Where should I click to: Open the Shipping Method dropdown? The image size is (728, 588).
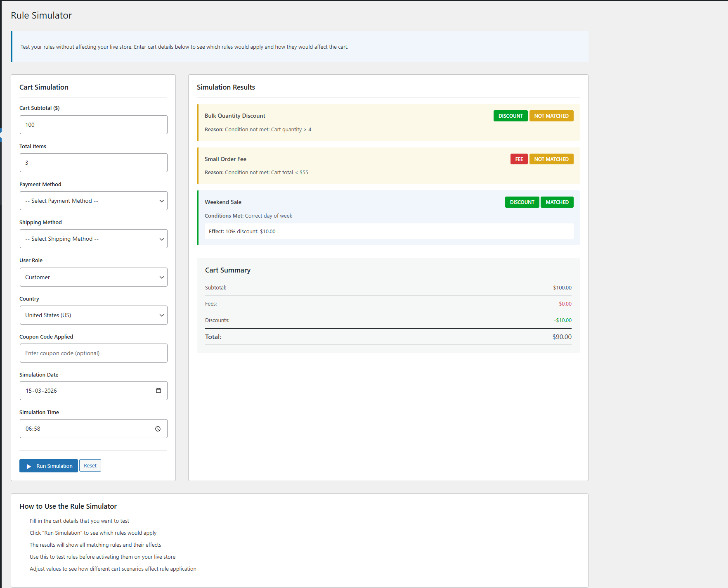93,239
